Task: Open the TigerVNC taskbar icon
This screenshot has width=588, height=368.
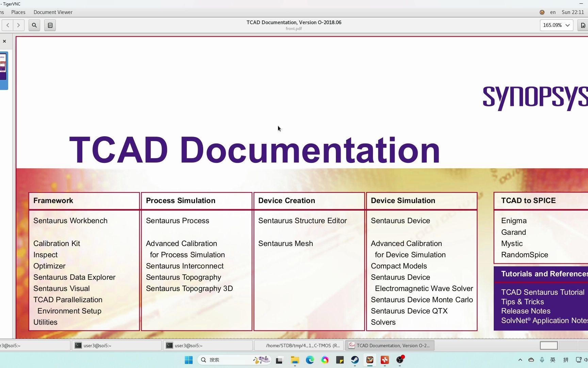Action: 370,360
